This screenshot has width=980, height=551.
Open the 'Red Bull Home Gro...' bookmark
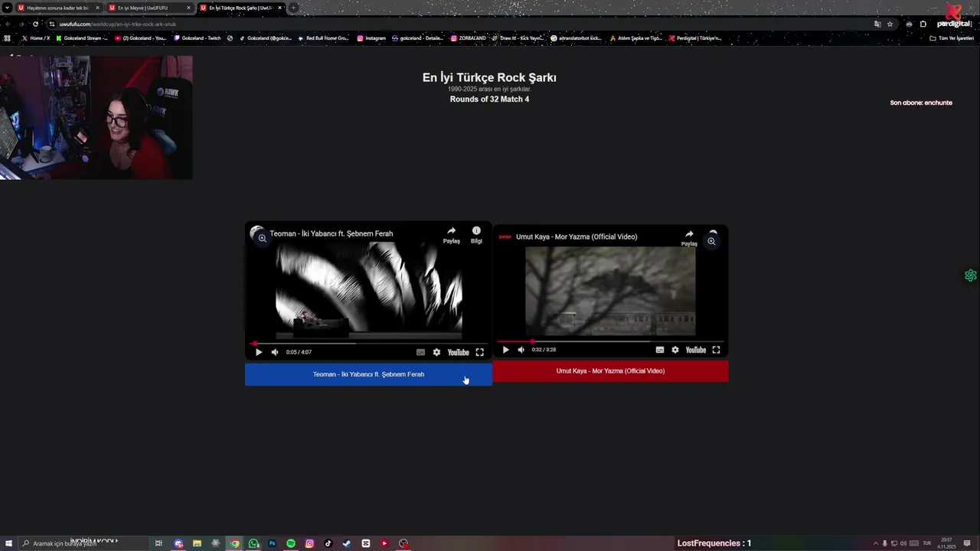(x=323, y=37)
